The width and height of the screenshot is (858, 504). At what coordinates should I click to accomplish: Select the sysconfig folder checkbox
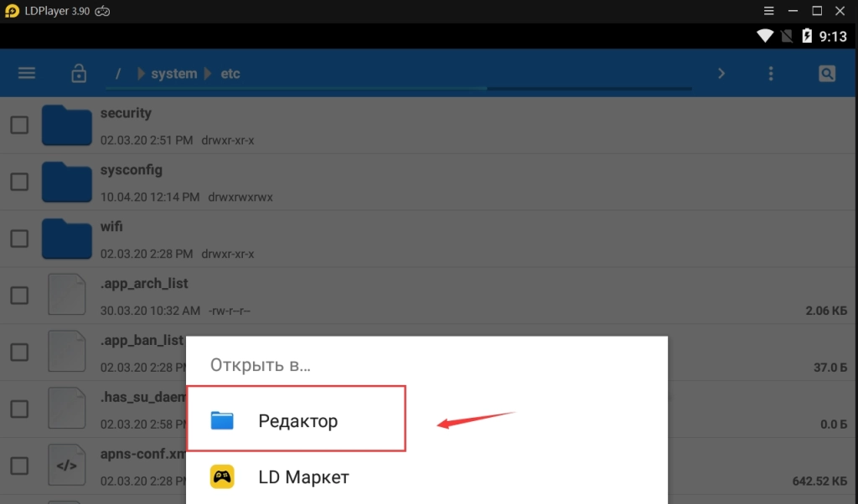[x=19, y=181]
